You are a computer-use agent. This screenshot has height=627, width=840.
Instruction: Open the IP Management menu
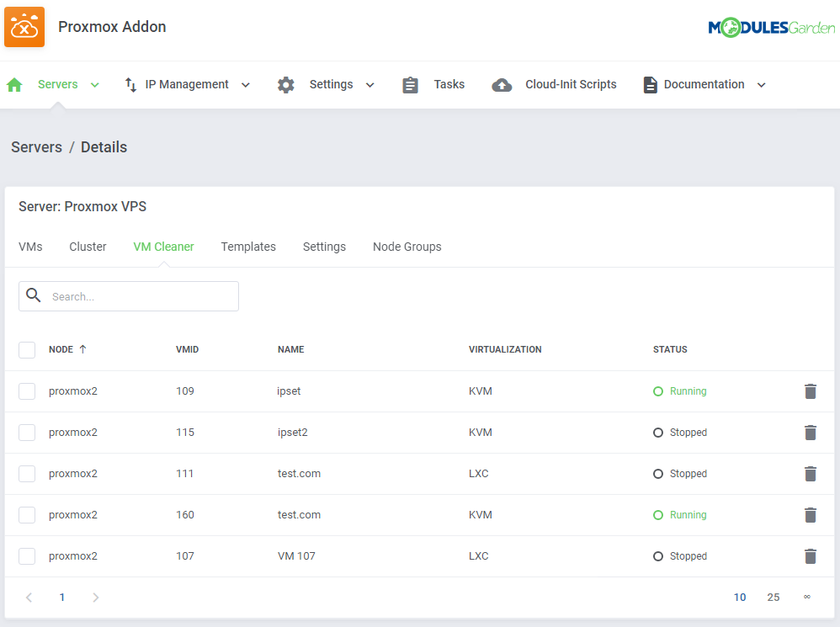click(187, 85)
